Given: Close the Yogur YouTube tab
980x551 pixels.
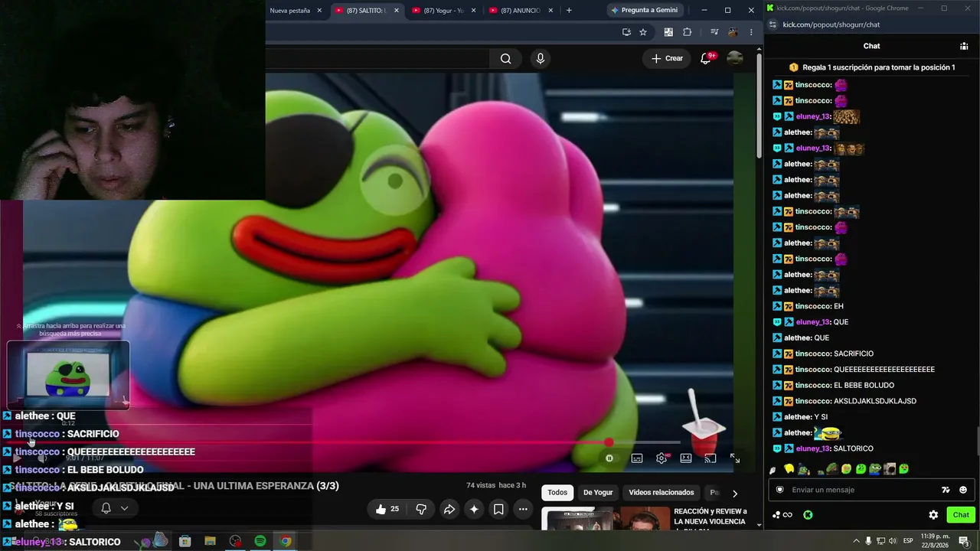Looking at the screenshot, I should coord(474,11).
